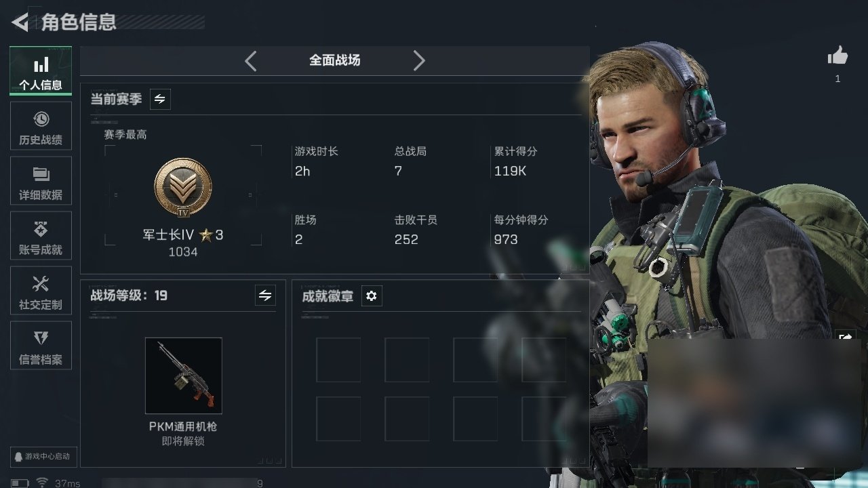The image size is (868, 488).
Task: Open the 社交定制 sidebar tab
Action: (x=41, y=291)
